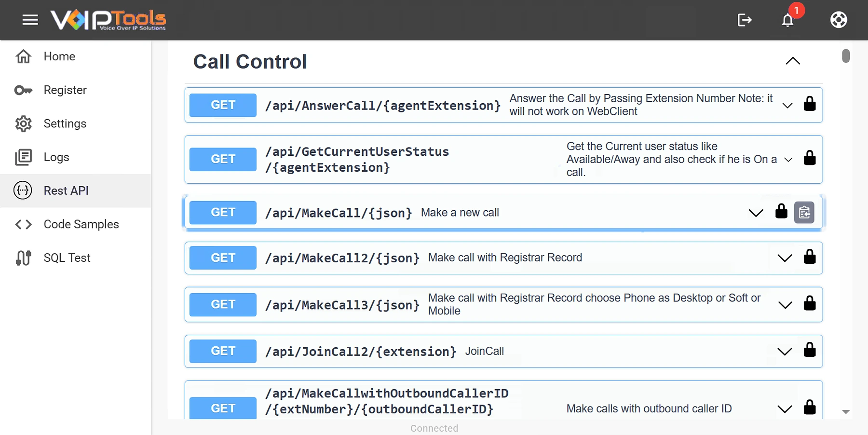This screenshot has width=868, height=435.
Task: Click the Code Samples angle-brackets icon
Action: 23,224
